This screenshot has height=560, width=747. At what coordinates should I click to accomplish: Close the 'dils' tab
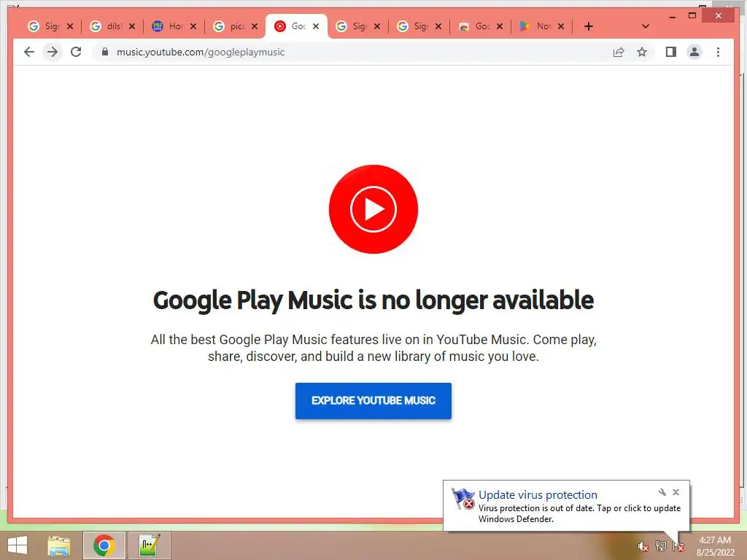pos(132,26)
